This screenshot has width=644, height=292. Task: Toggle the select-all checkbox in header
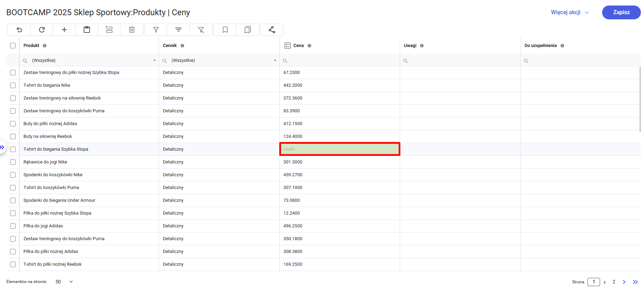point(13,46)
